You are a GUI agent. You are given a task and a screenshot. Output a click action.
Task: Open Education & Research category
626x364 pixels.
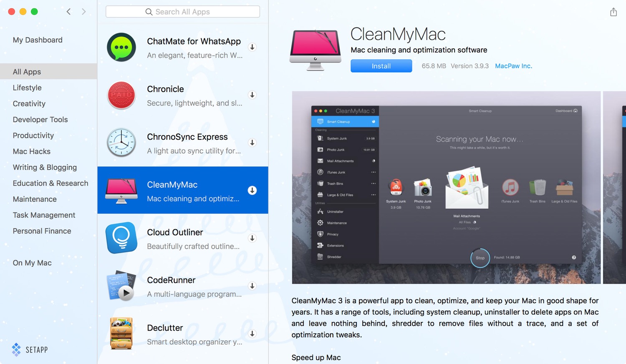50,183
